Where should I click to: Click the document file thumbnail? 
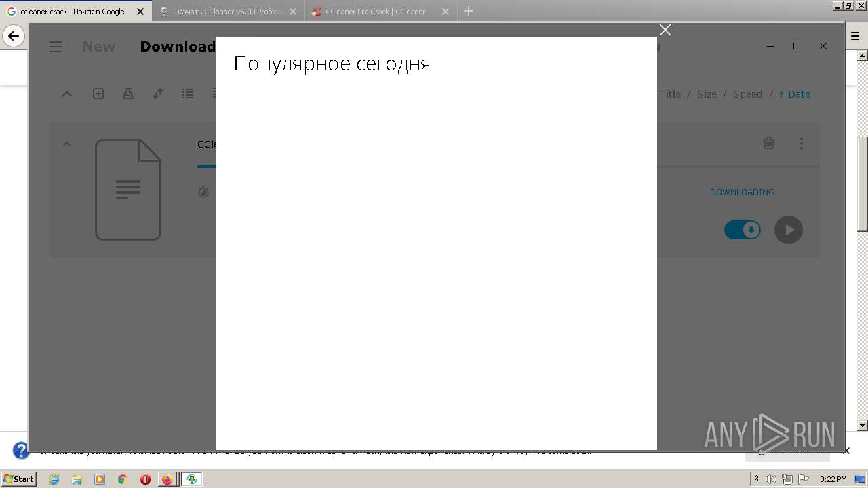click(x=128, y=189)
